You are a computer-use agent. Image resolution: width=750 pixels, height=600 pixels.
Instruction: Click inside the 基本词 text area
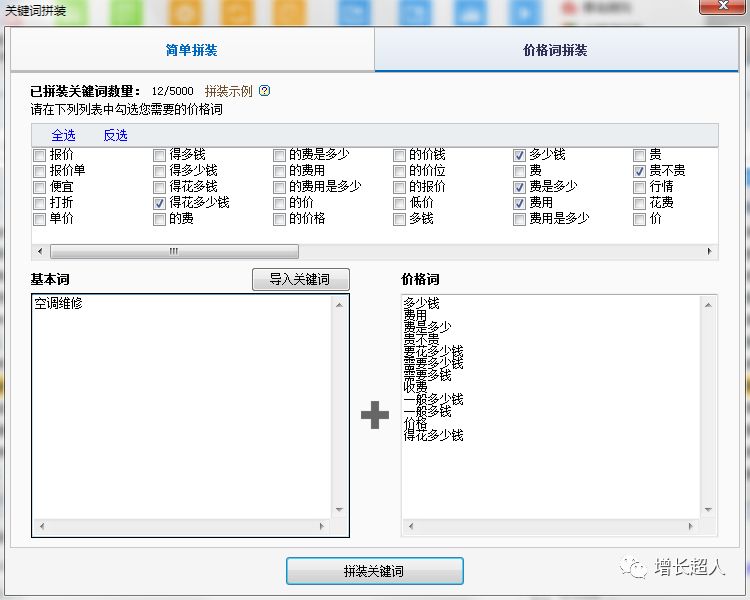(190, 410)
